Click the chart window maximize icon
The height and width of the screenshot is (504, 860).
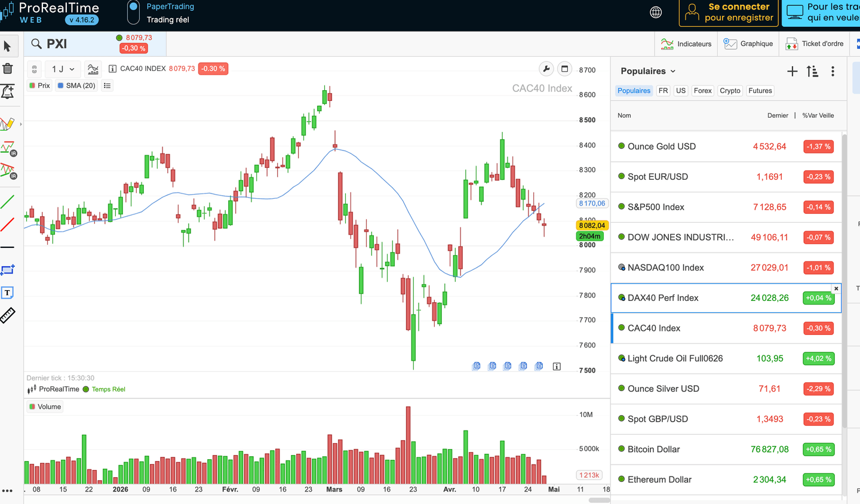(x=564, y=69)
